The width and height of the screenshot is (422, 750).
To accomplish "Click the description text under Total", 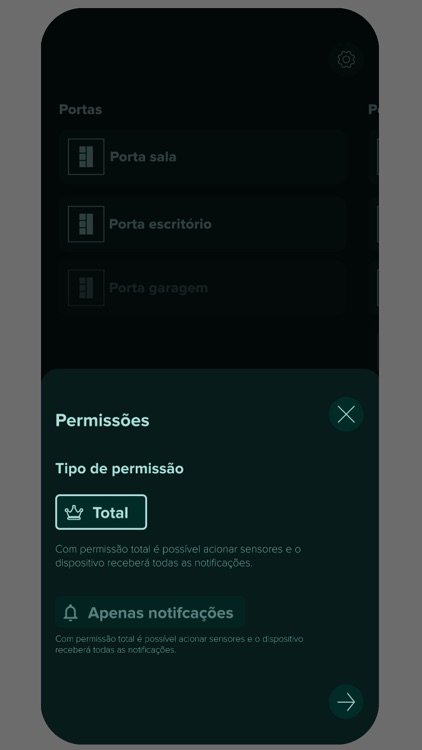I will coord(178,556).
